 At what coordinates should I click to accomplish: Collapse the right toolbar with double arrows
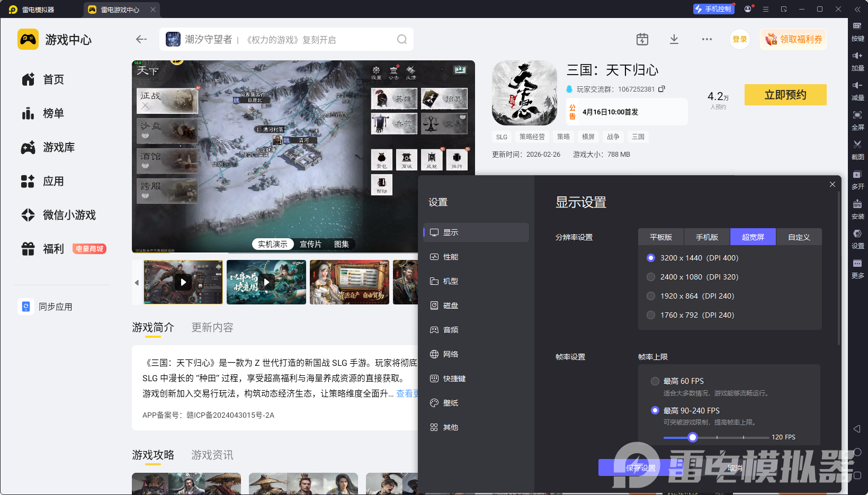[857, 9]
